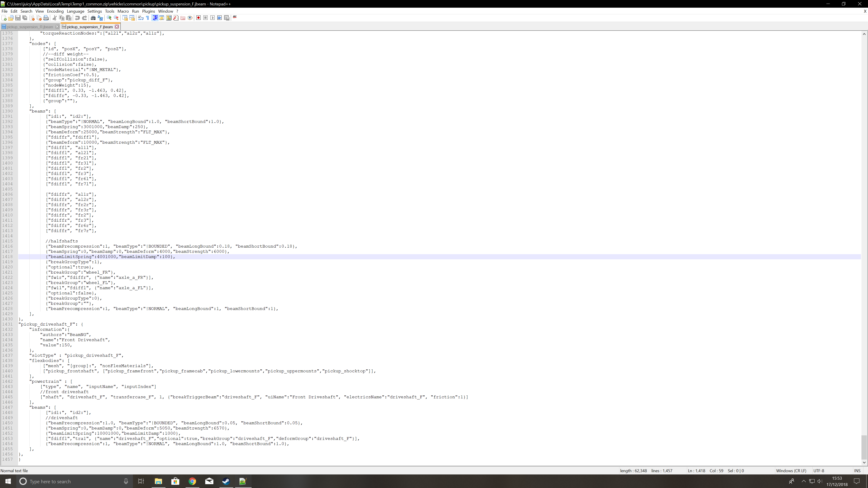Open the Encoding menu
The width and height of the screenshot is (868, 488).
pos(55,11)
